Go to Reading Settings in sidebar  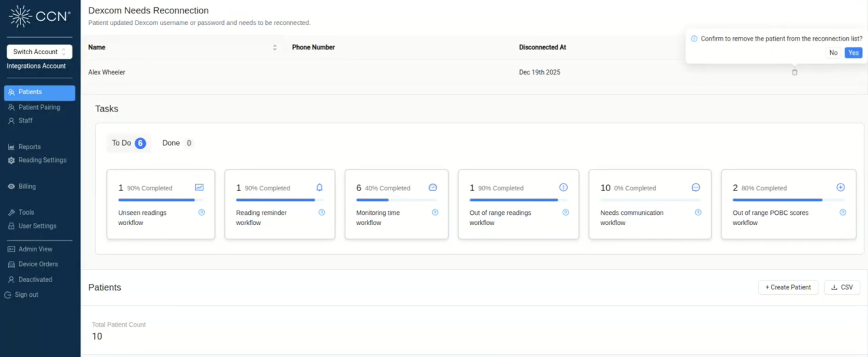point(42,160)
